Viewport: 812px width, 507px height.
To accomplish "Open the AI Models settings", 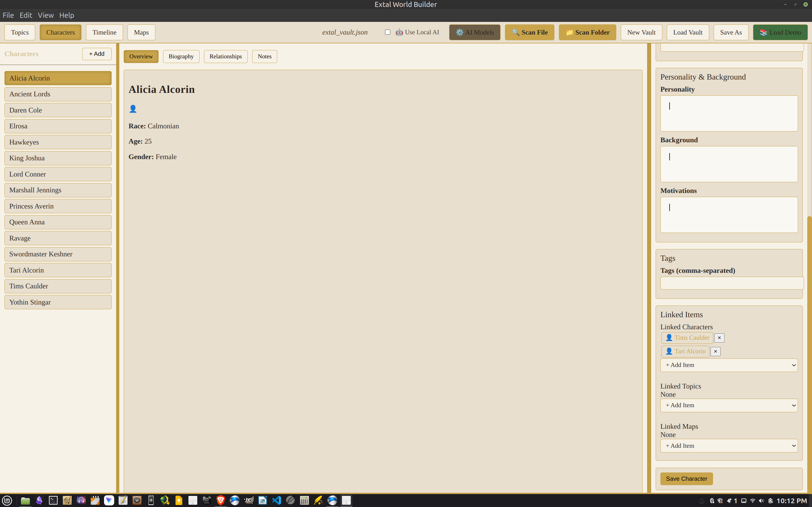I will 475,32.
